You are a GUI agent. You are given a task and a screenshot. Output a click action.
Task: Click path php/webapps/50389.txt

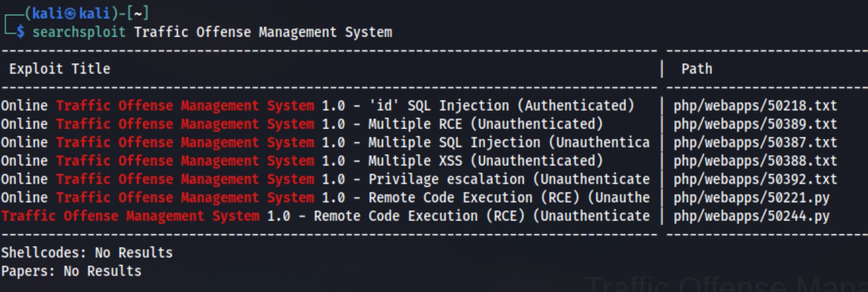(x=755, y=124)
